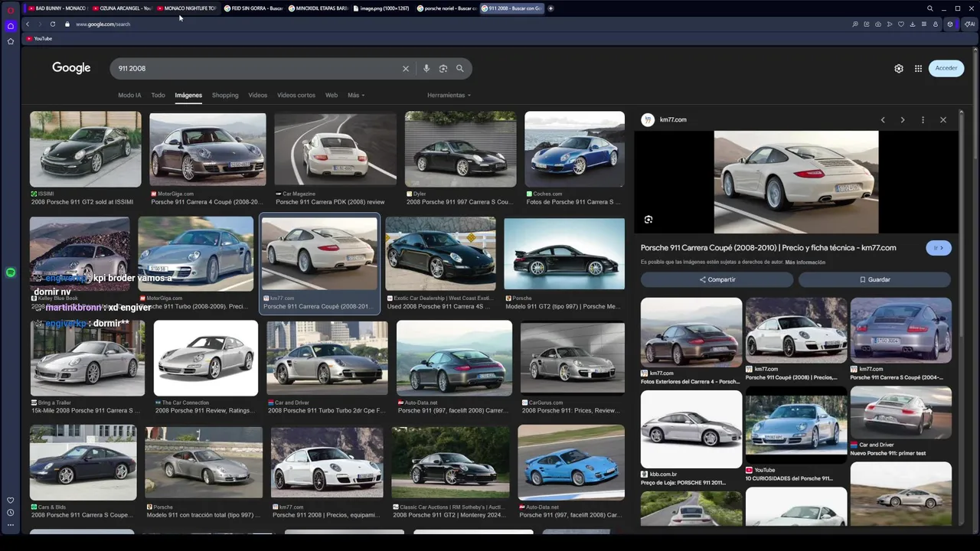Open related kbb.com.br Preço de Loja image
This screenshot has height=551, width=980.
[691, 429]
